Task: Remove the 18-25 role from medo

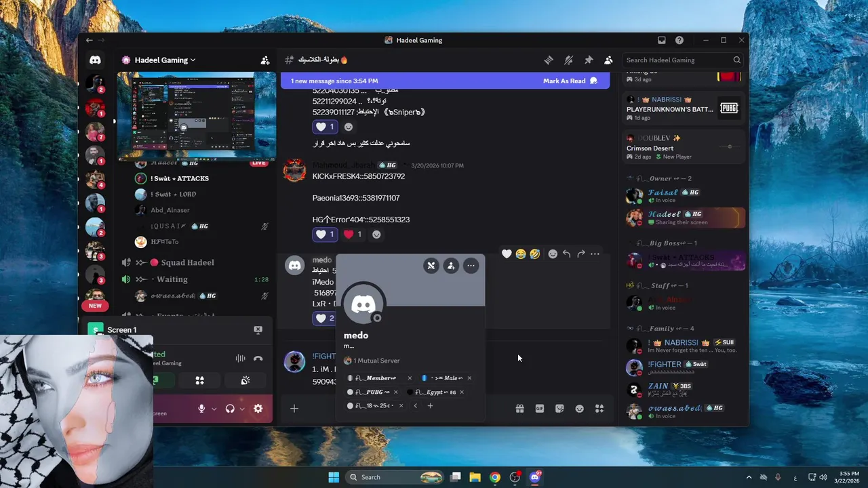Action: (x=401, y=406)
